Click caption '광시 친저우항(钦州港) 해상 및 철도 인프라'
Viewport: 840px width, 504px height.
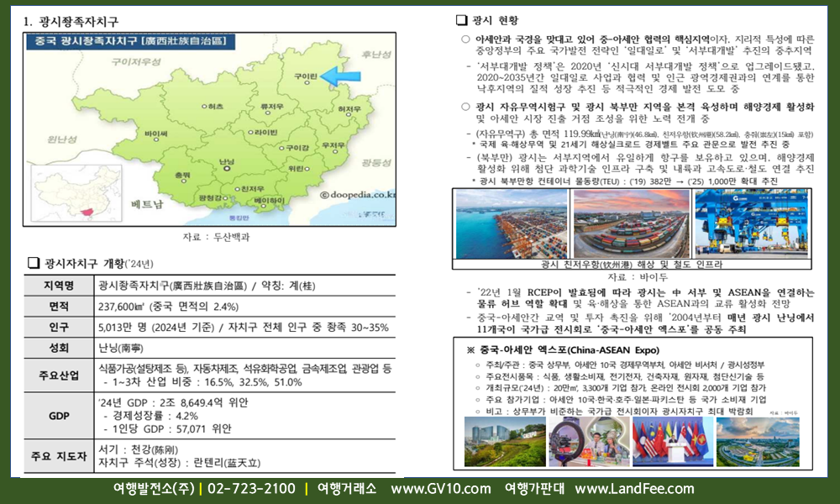click(x=632, y=264)
